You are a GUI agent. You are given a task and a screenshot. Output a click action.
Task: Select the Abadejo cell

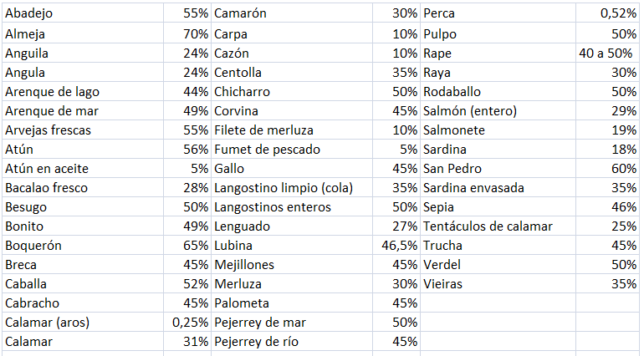coord(81,13)
